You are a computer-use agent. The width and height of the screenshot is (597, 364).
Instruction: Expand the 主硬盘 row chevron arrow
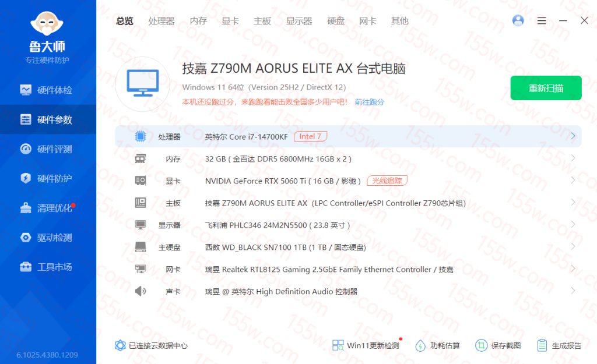tap(573, 247)
